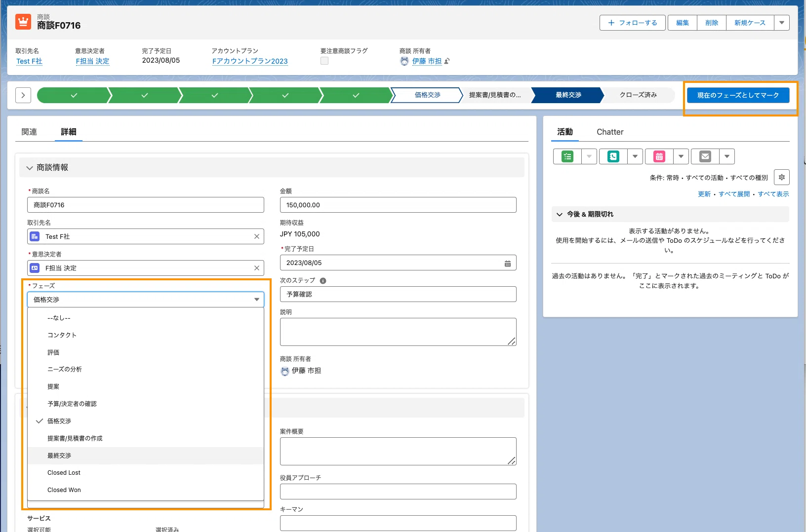
Task: Click the teal log-a-call phone icon
Action: 613,156
